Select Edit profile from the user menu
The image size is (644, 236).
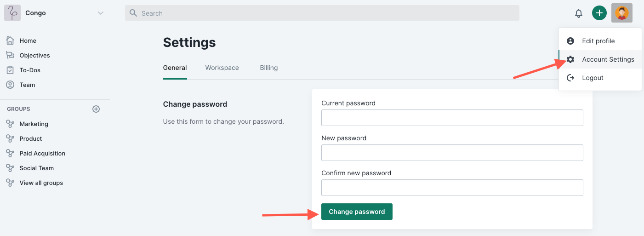tap(598, 41)
